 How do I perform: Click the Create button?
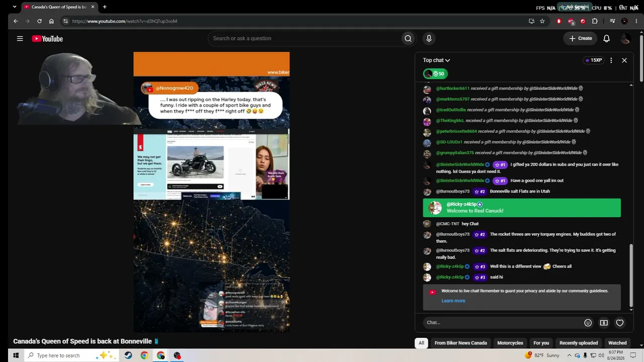pos(581,38)
